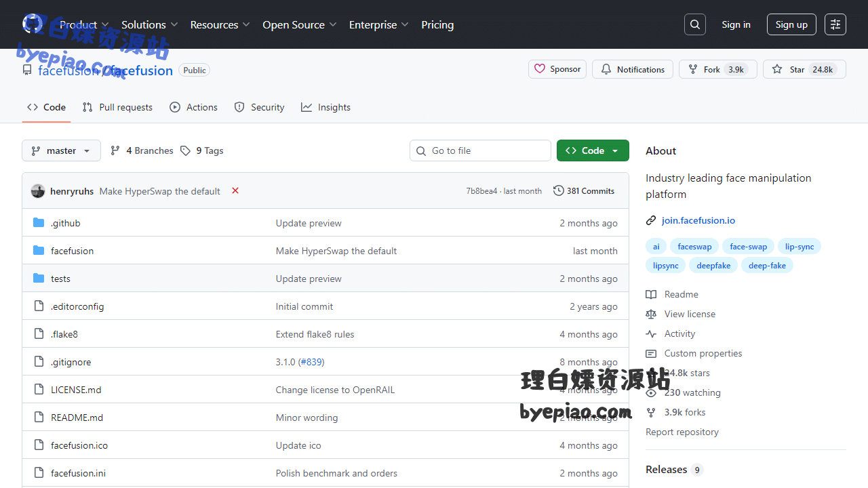Image resolution: width=868 pixels, height=488 pixels.
Task: Select the face-swap topic tag
Action: [748, 247]
